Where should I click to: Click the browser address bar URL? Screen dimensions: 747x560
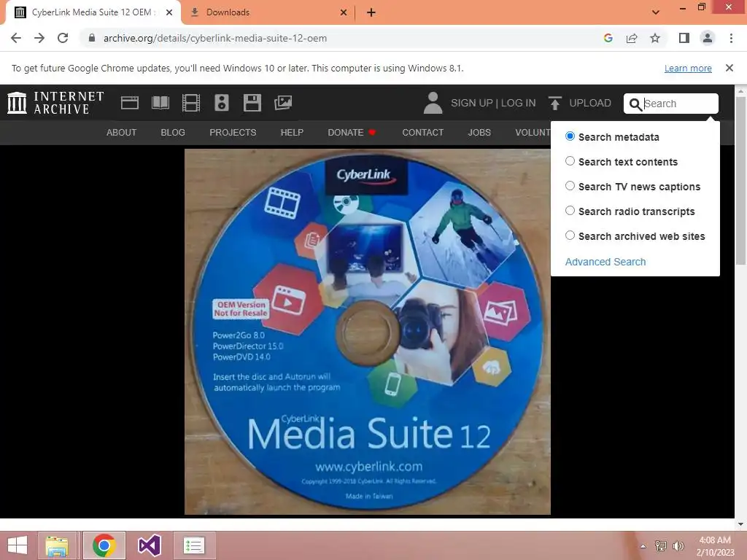(x=215, y=38)
